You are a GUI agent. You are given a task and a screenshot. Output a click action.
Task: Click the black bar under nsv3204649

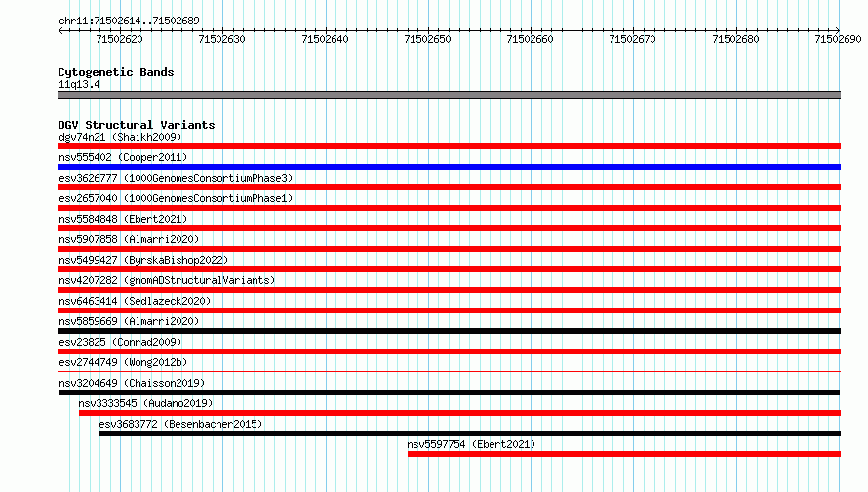[449, 392]
